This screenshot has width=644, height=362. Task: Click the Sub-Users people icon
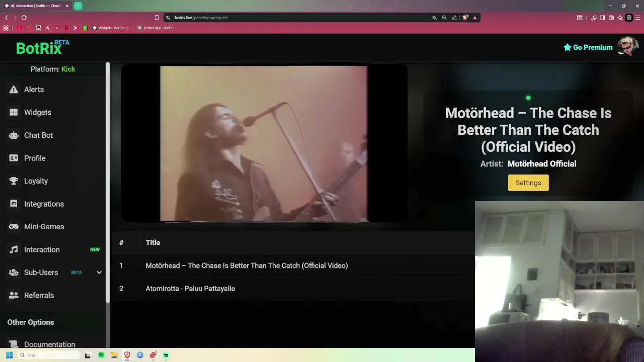[x=14, y=273]
